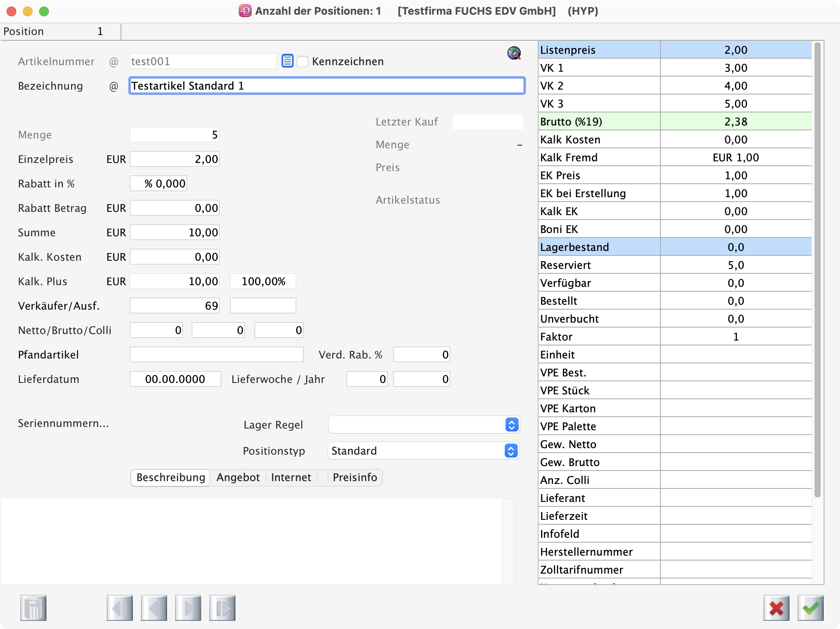Viewport: 840px width, 629px height.
Task: Go to previous position arrow button
Action: point(154,608)
